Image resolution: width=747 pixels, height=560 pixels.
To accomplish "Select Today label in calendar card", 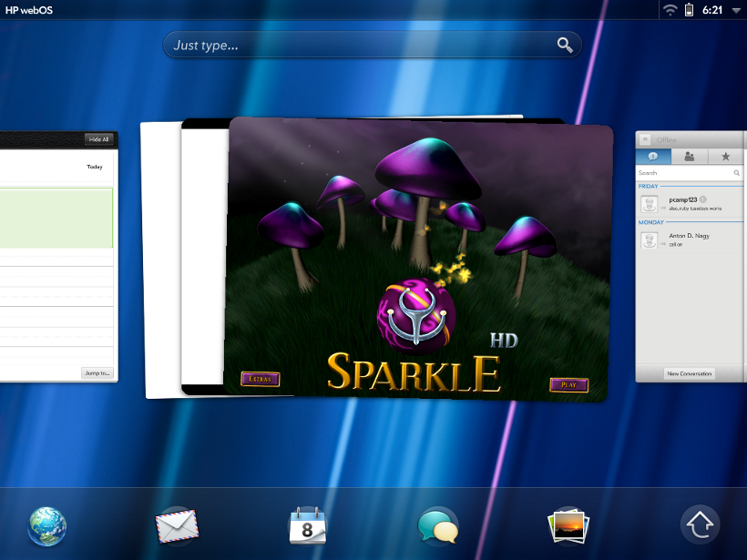I will [x=95, y=167].
